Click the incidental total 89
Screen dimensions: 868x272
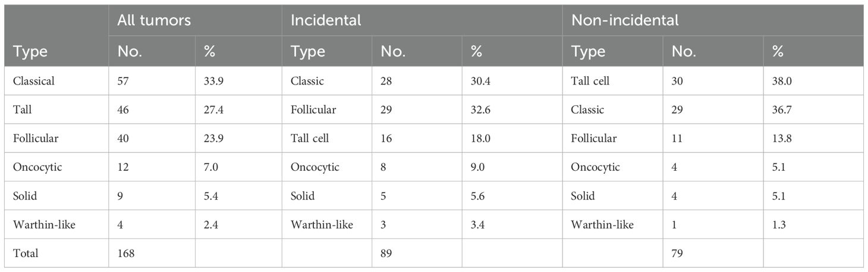point(386,253)
